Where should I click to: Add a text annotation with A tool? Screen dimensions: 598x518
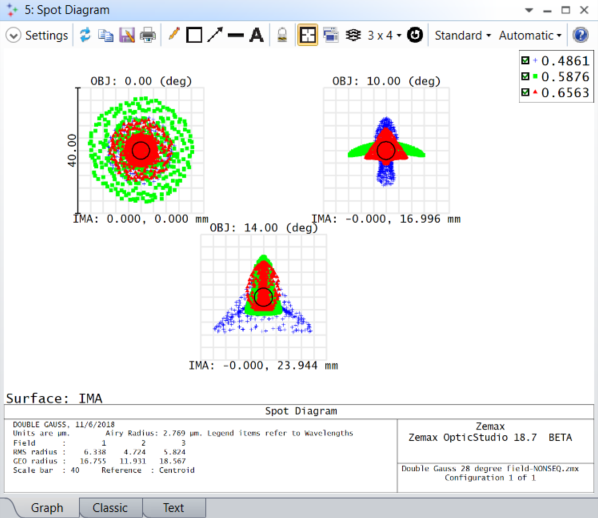pyautogui.click(x=257, y=35)
